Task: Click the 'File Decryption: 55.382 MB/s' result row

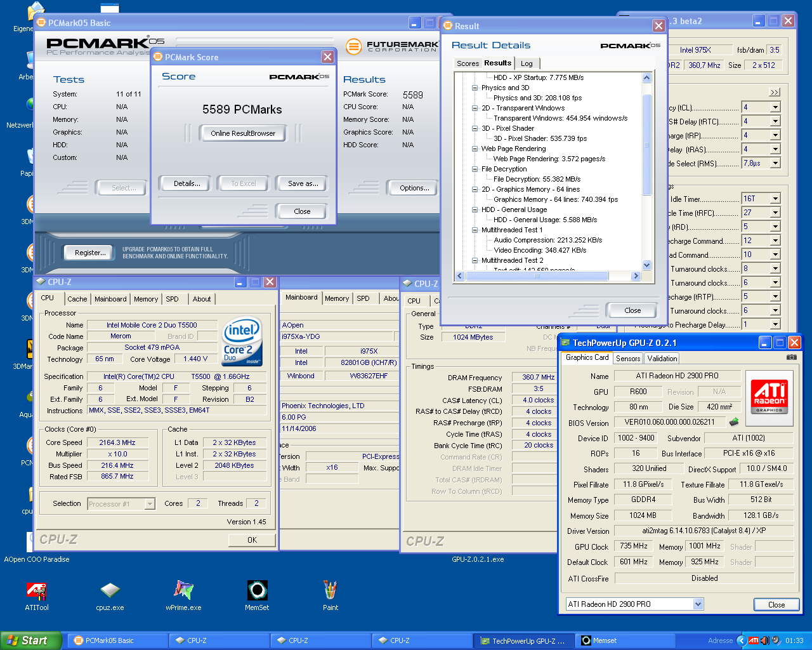Action: tap(537, 179)
